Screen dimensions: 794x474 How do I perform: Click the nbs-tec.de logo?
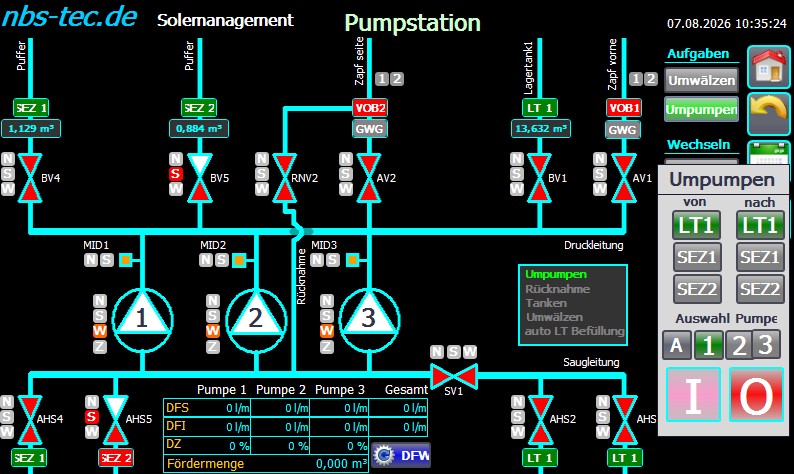pyautogui.click(x=69, y=16)
